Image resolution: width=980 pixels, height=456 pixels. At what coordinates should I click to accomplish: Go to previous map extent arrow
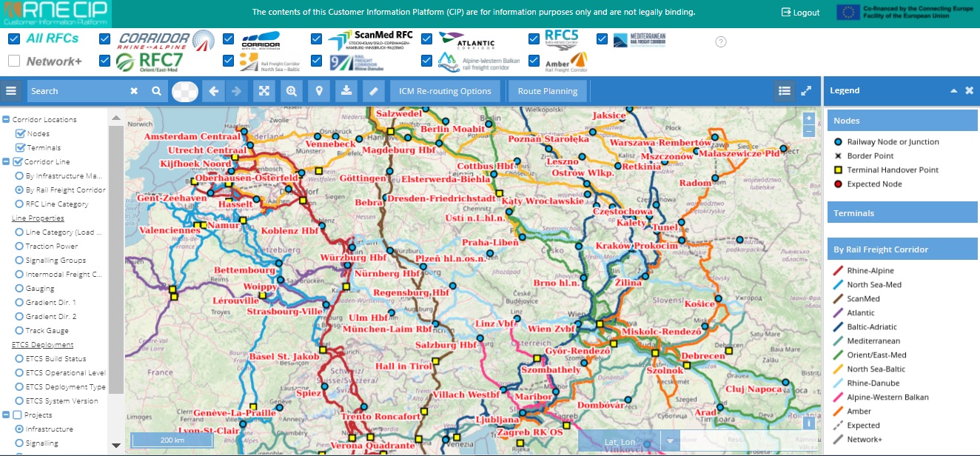[x=214, y=91]
